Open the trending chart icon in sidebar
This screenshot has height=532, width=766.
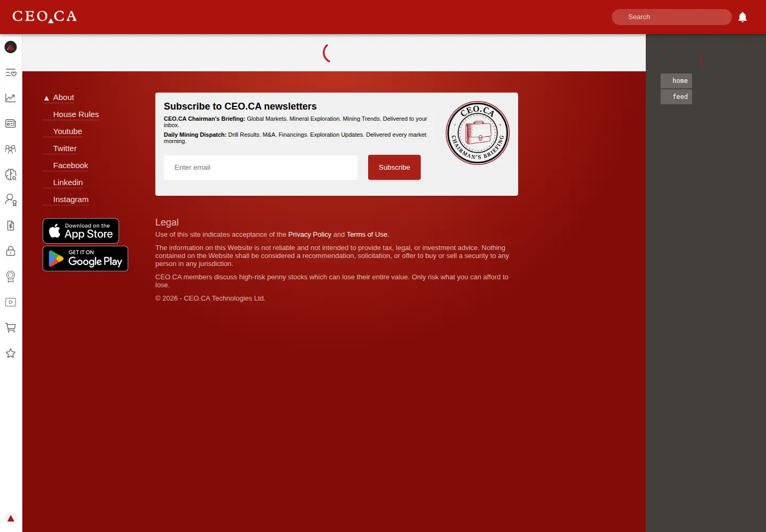click(11, 98)
